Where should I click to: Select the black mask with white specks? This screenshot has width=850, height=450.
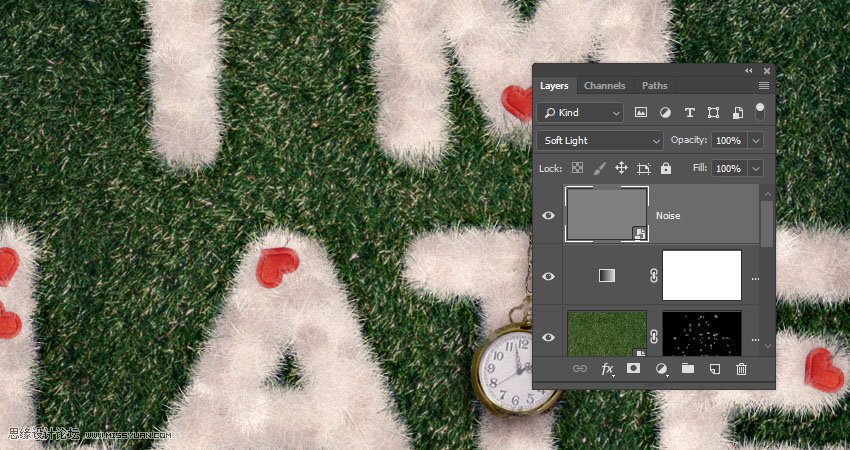pyautogui.click(x=702, y=333)
